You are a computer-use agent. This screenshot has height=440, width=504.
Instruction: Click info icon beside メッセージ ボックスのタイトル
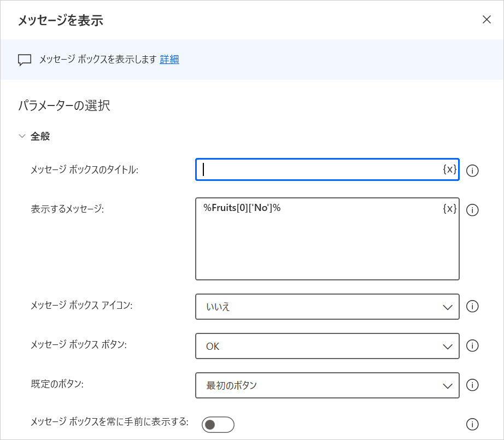pos(472,171)
